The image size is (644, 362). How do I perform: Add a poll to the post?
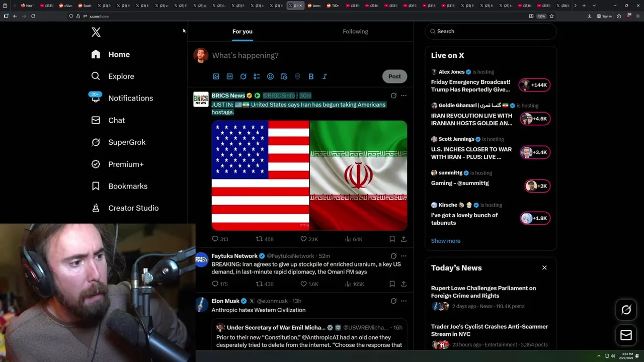(257, 76)
